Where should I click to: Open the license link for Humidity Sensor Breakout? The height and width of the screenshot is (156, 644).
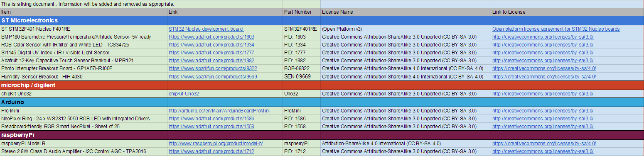click(x=544, y=77)
